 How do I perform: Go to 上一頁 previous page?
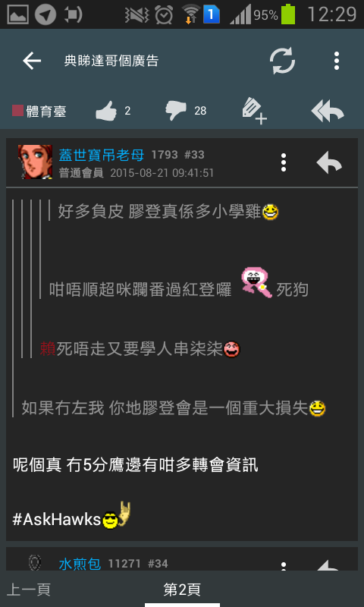tap(29, 590)
